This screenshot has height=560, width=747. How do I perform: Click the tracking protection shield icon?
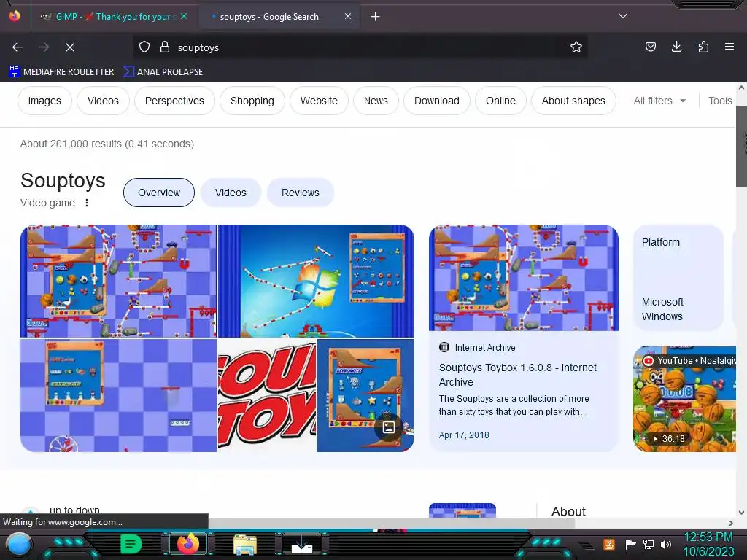[144, 47]
